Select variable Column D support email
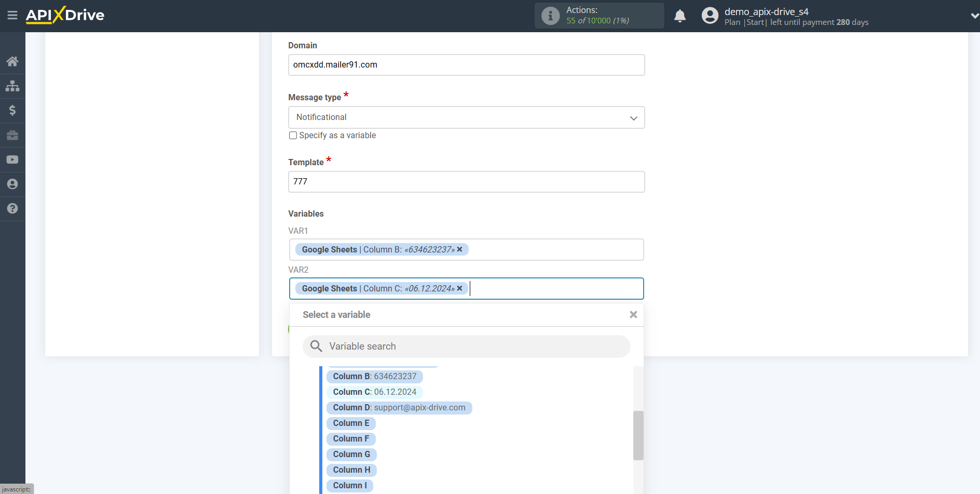The image size is (980, 494). pyautogui.click(x=399, y=408)
